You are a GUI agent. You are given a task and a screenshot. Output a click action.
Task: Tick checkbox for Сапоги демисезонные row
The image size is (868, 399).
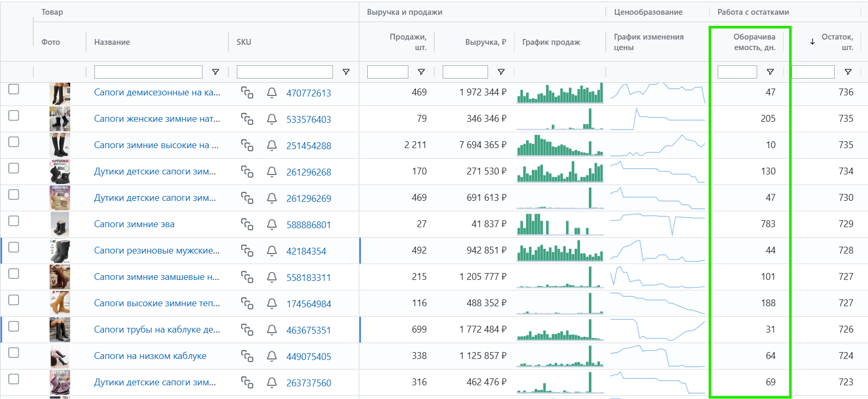pos(14,89)
